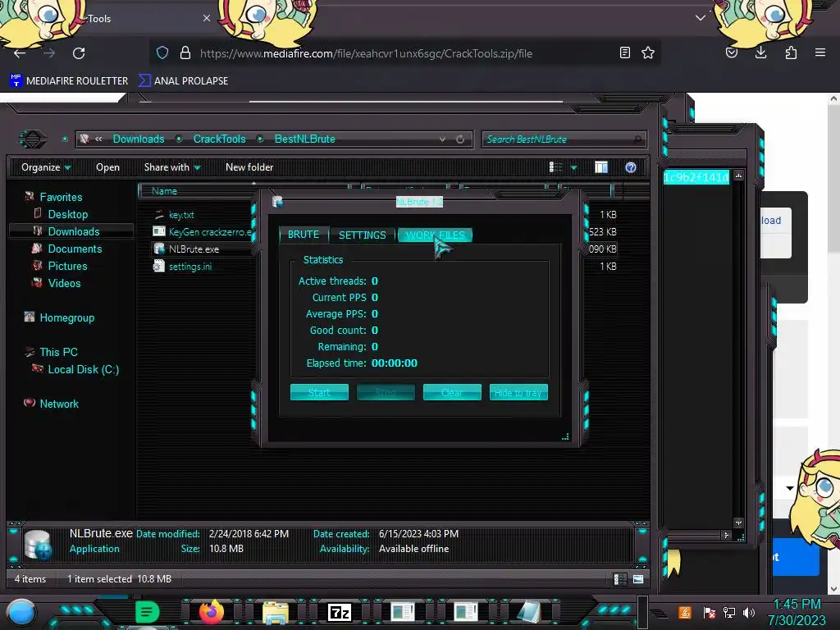The height and width of the screenshot is (630, 840).
Task: Open Downloads in the navigation pane
Action: pos(73,231)
